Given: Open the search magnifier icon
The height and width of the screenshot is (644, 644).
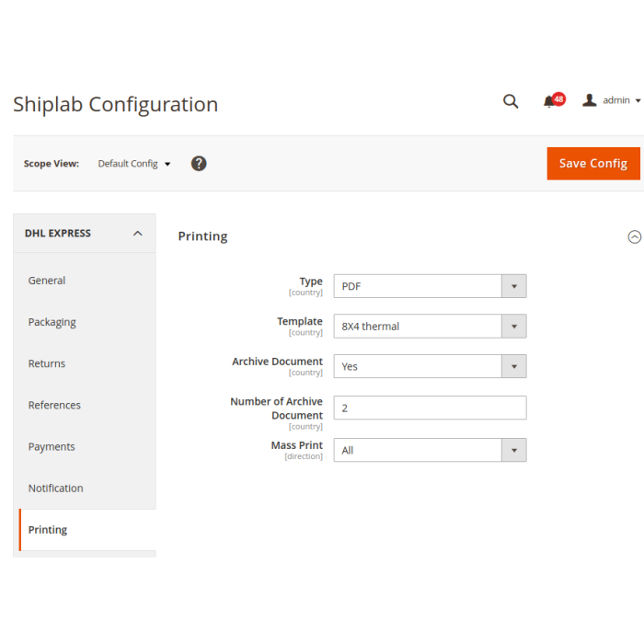Looking at the screenshot, I should 511,101.
